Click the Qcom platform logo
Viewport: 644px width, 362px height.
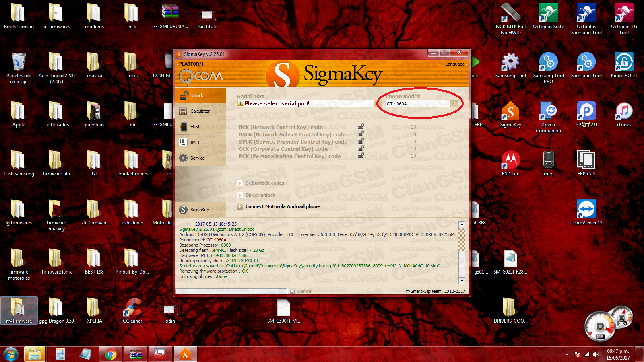200,76
